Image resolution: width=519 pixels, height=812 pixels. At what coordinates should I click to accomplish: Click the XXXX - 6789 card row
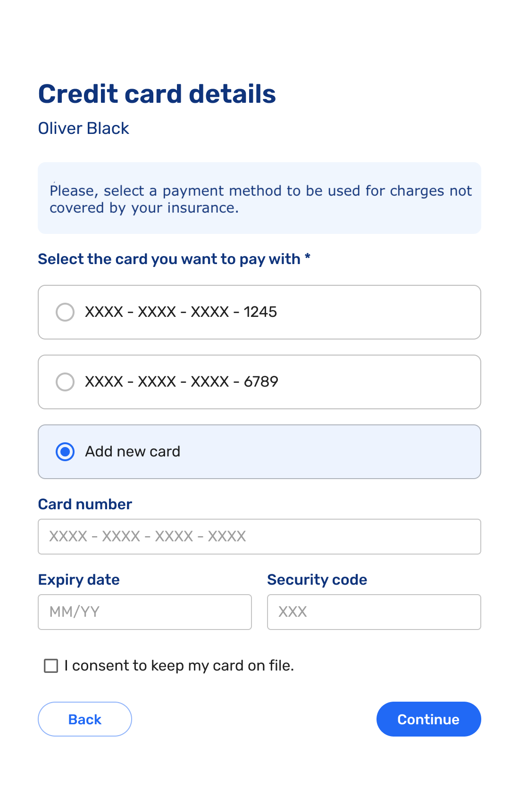point(259,381)
